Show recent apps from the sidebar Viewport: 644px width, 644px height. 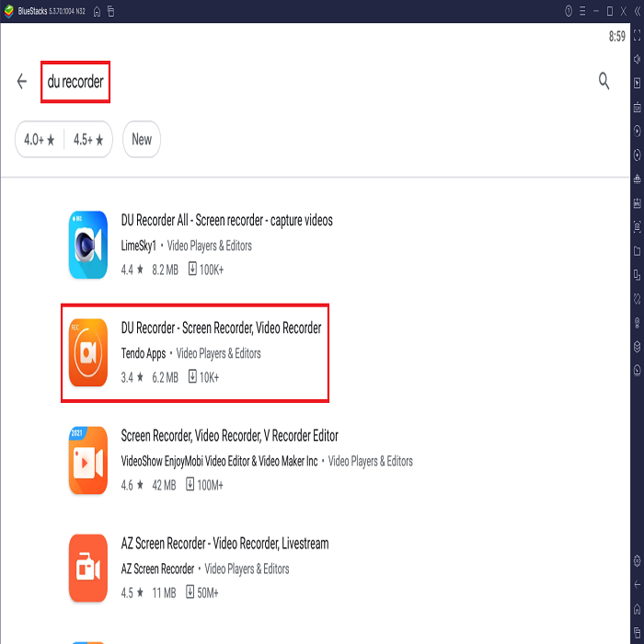point(637,633)
